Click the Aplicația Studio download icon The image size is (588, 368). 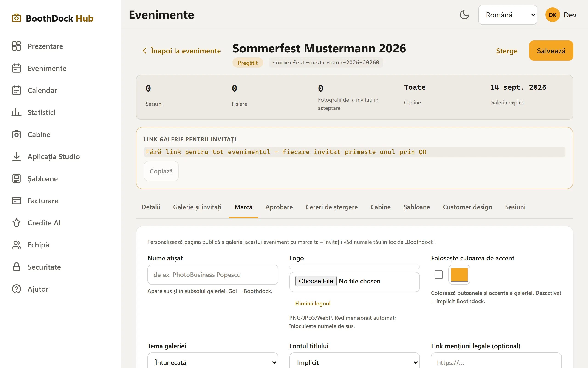tap(17, 156)
